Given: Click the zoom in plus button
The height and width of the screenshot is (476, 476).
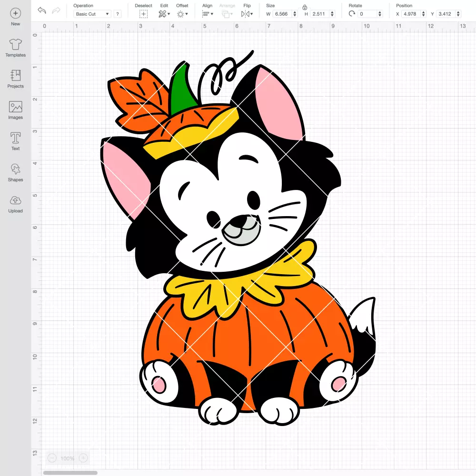Looking at the screenshot, I should click(83, 458).
